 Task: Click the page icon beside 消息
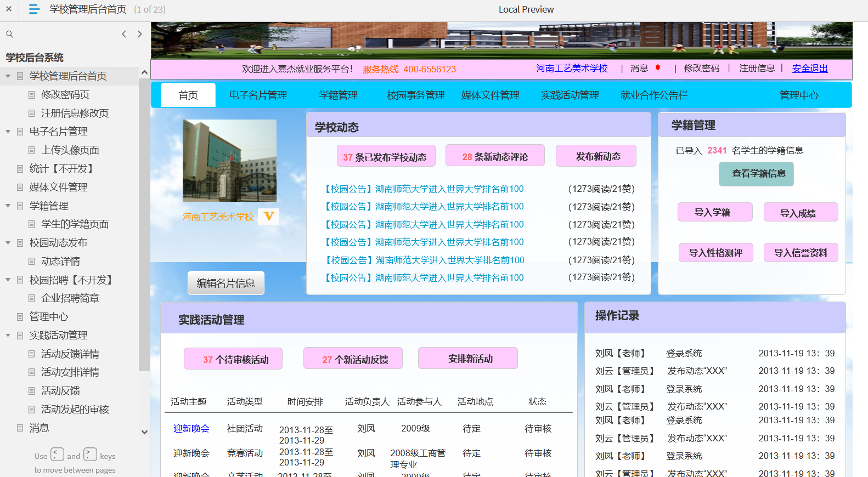[20, 428]
